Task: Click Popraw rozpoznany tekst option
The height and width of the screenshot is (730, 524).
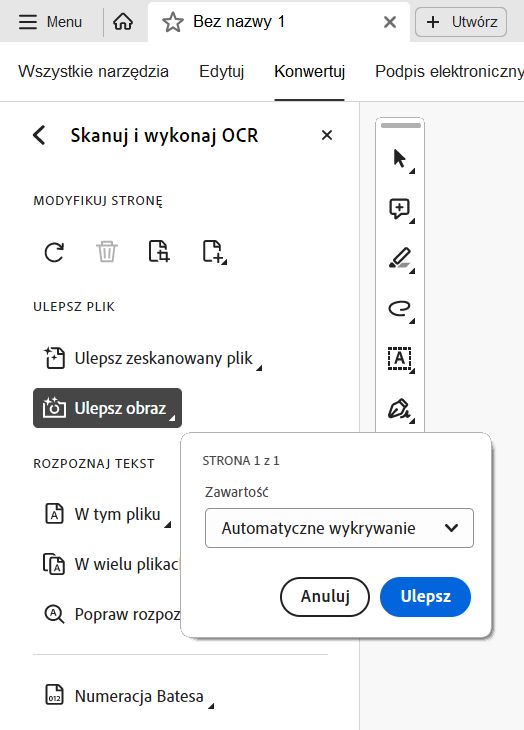Action: point(111,615)
